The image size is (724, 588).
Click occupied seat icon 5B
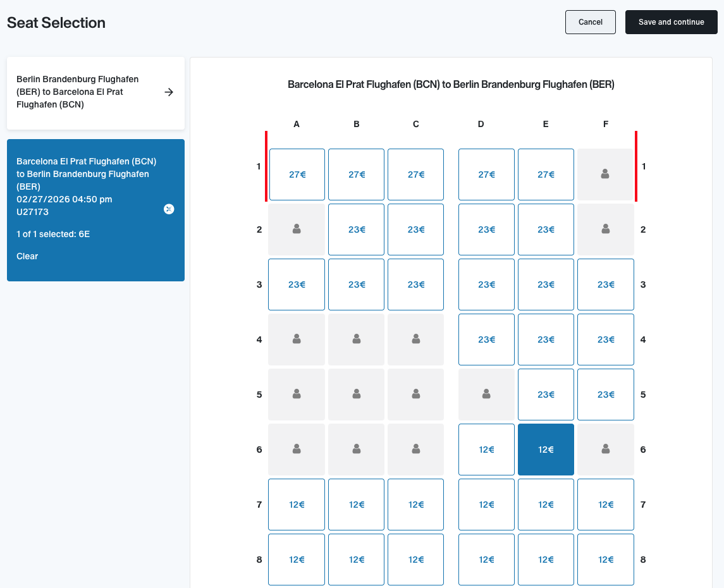357,394
